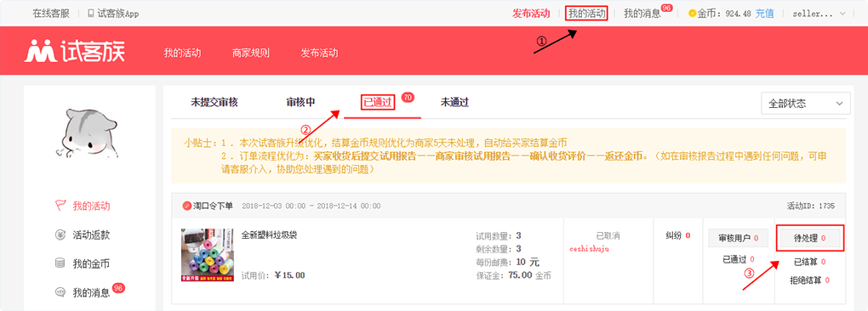The width and height of the screenshot is (868, 311).
Task: Click the 96 badge on top bar 我的消息
Action: [x=666, y=8]
